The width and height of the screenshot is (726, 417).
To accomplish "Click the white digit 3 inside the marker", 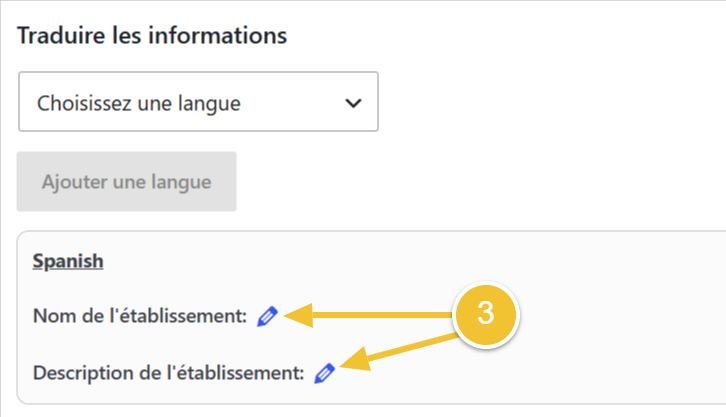I will [x=485, y=313].
